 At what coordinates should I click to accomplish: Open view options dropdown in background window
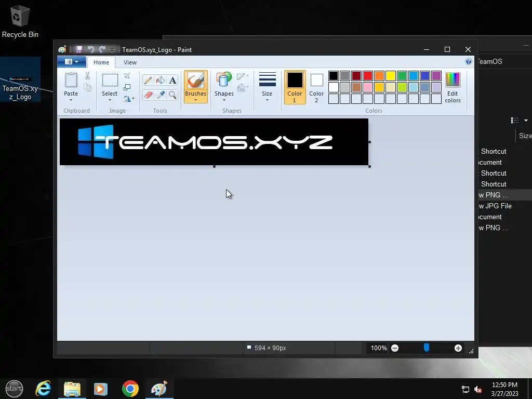click(x=526, y=121)
